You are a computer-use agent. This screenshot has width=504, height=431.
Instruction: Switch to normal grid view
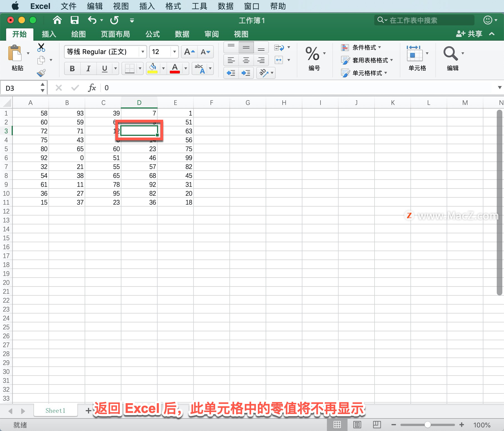pos(337,425)
